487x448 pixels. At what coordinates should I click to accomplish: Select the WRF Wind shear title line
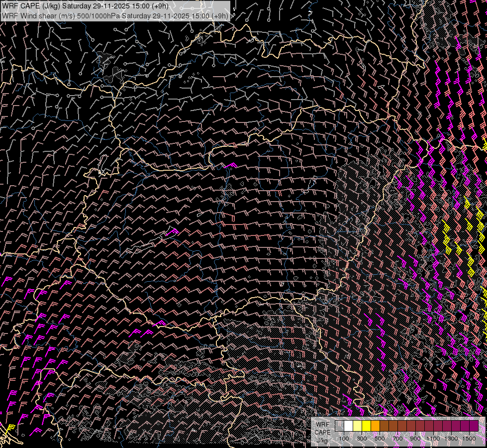click(115, 15)
